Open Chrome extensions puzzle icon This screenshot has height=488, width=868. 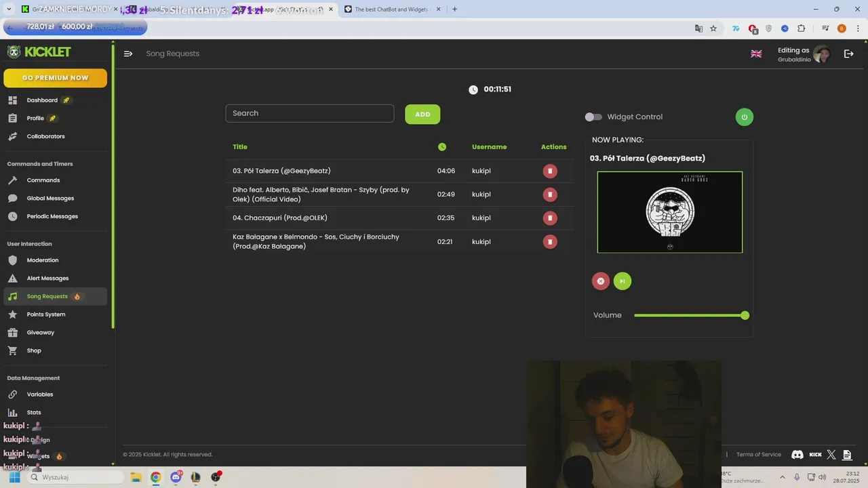coord(801,28)
